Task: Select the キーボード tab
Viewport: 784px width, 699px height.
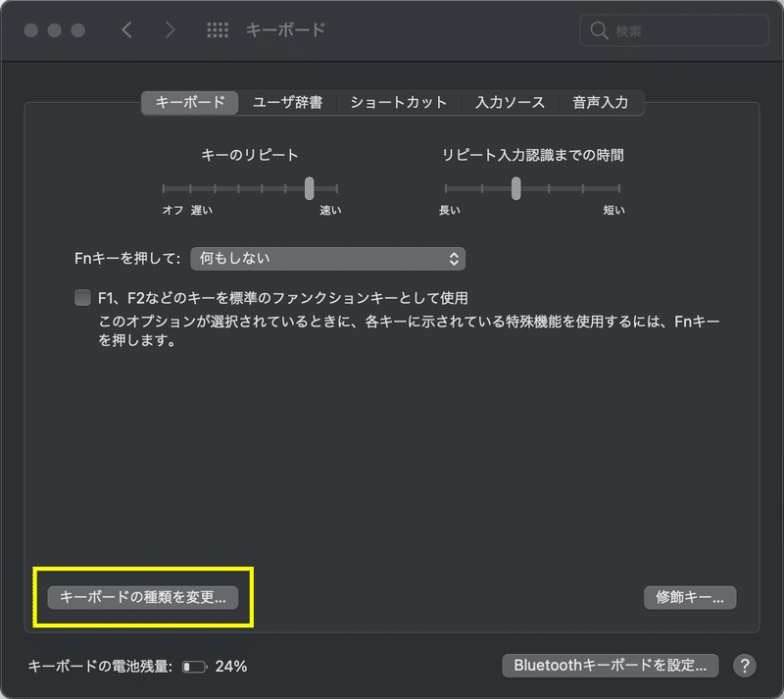Action: [190, 103]
